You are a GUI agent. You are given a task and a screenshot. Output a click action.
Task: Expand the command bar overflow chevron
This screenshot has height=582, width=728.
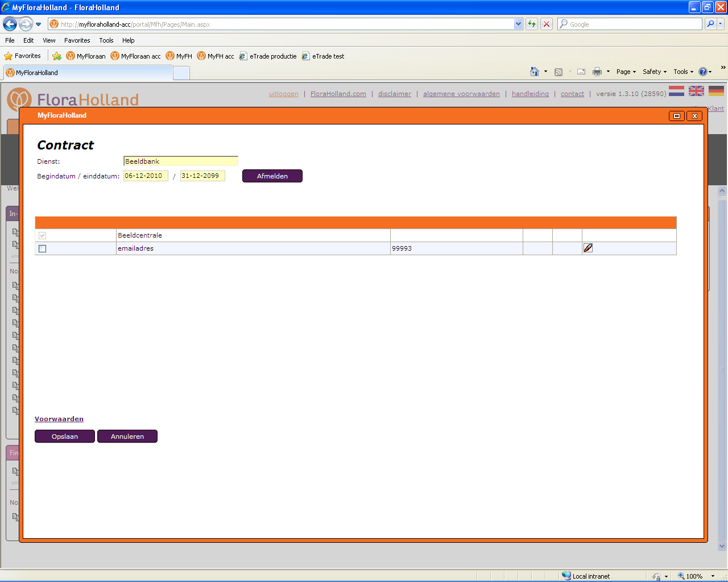[x=723, y=68]
